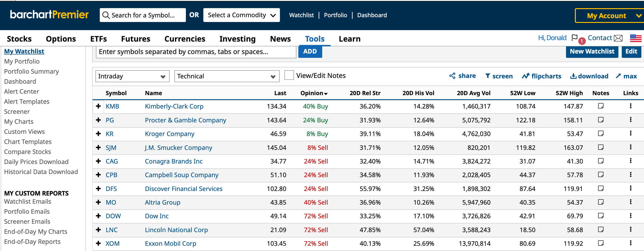Screen dimensions: 644x251
Task: Open links menu dots for LNC row
Action: click(x=631, y=229)
